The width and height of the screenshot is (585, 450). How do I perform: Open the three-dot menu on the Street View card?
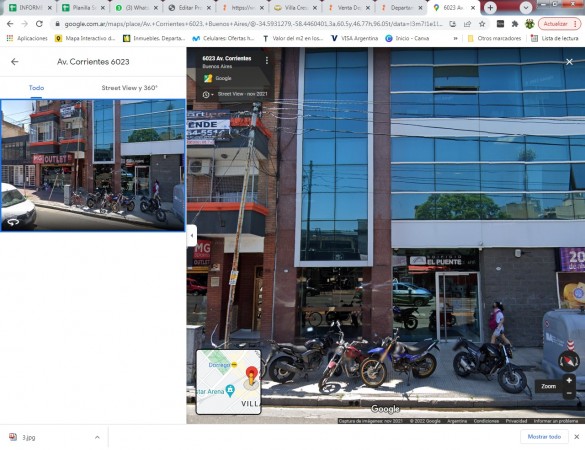[267, 60]
